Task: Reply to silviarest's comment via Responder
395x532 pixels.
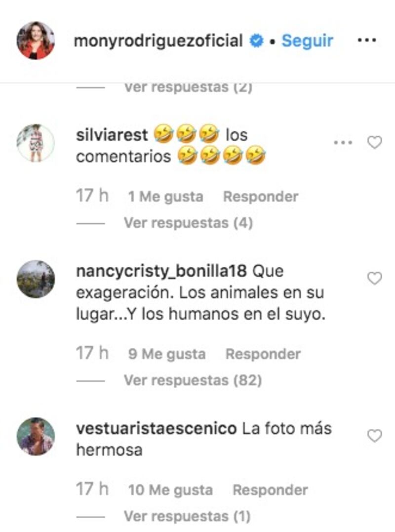Action: coord(261,197)
